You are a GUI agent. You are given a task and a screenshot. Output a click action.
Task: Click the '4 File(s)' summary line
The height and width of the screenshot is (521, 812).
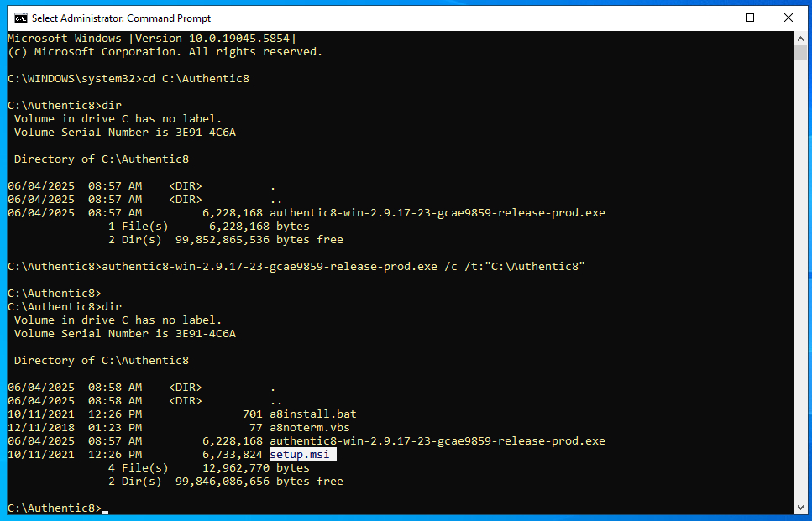tap(209, 467)
